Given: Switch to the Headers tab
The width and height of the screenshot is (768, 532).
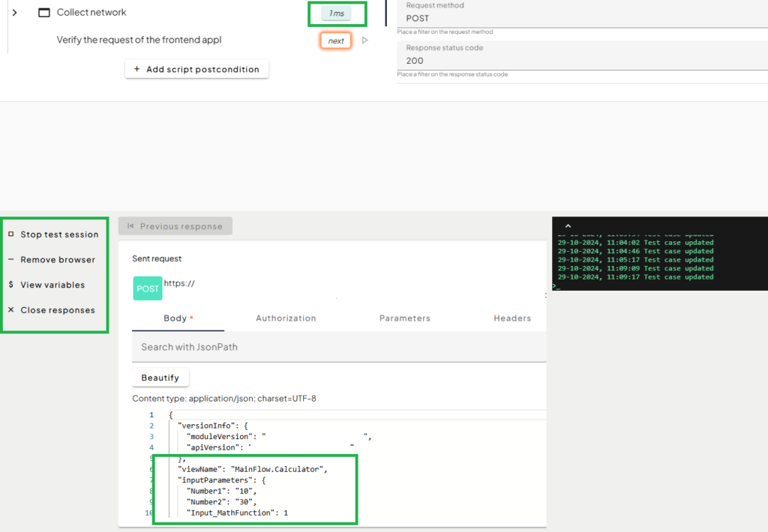Looking at the screenshot, I should coord(512,318).
